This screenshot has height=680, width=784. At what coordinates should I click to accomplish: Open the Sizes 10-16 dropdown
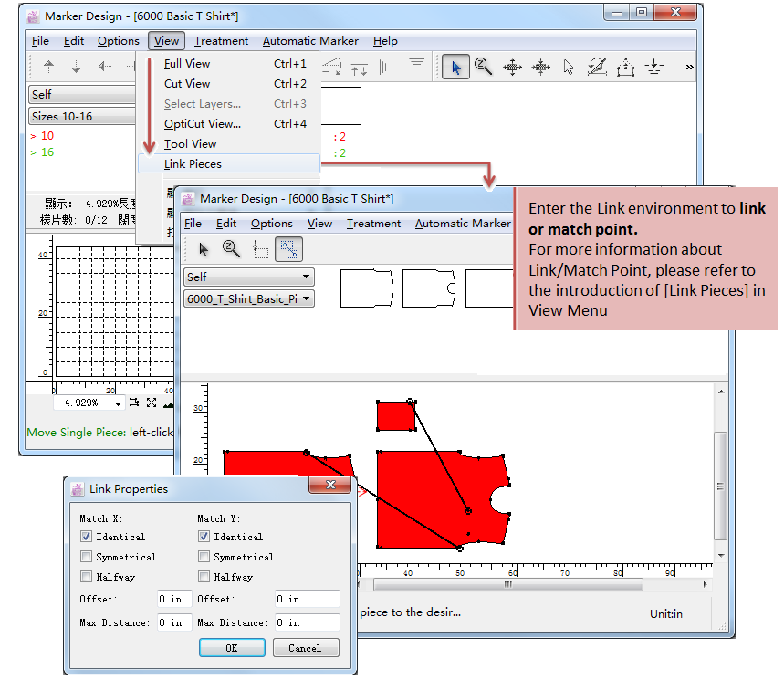(82, 117)
